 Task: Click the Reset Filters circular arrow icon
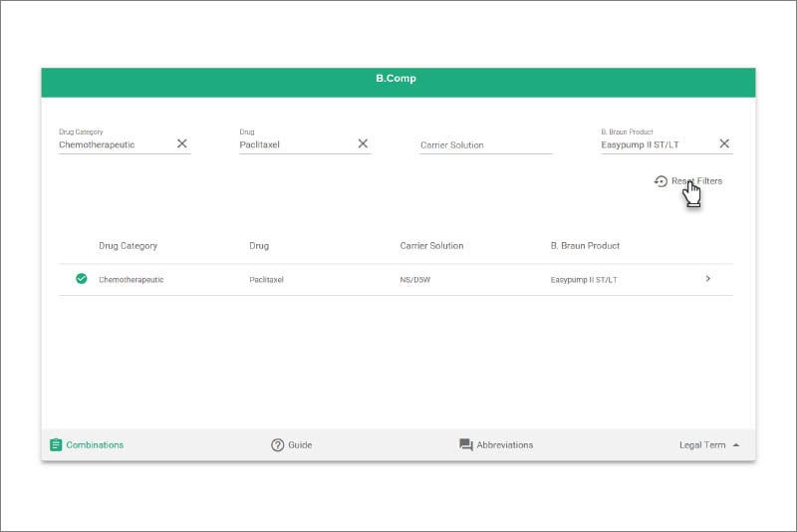(x=661, y=181)
